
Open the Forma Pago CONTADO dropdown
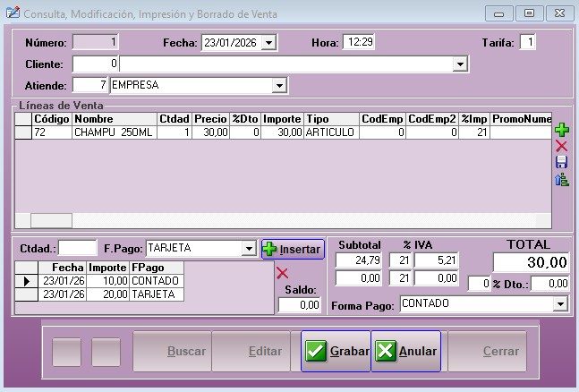560,304
